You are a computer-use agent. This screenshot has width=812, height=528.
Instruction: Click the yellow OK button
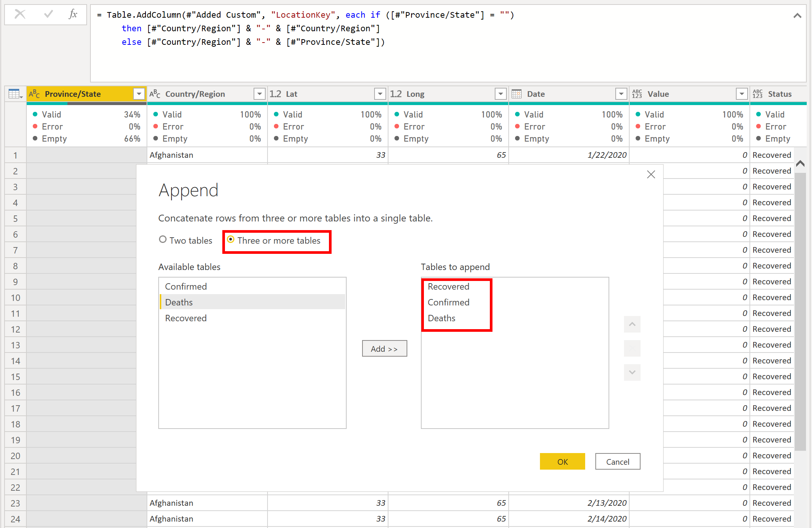(562, 462)
